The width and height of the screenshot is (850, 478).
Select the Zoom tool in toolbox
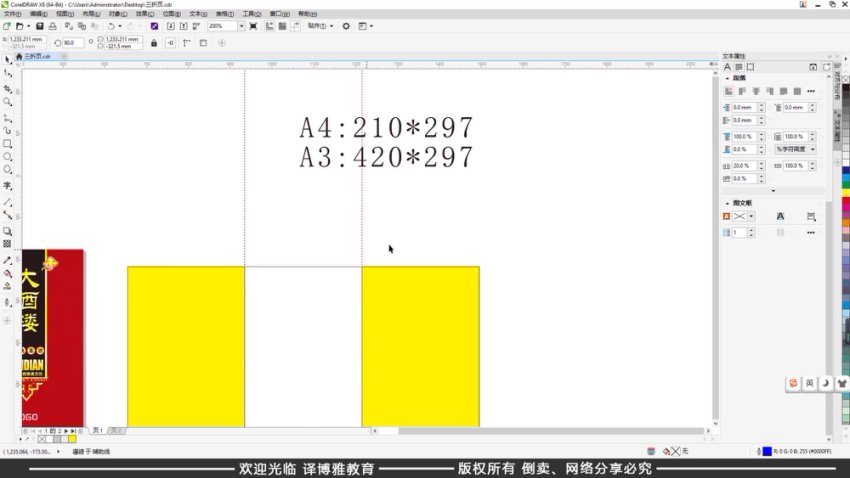tap(8, 102)
